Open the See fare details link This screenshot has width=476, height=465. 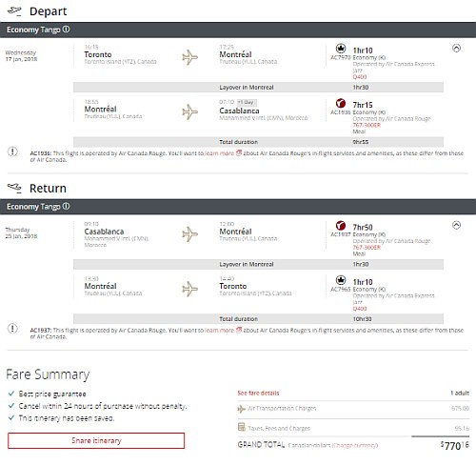(258, 393)
